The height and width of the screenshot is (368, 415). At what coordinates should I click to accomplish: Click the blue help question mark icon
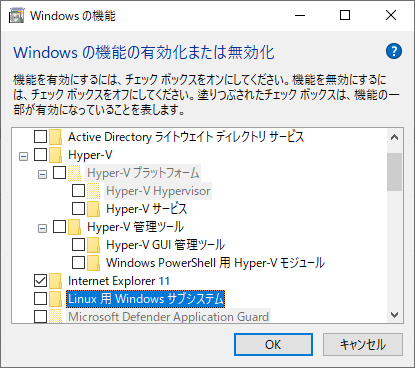pyautogui.click(x=394, y=51)
